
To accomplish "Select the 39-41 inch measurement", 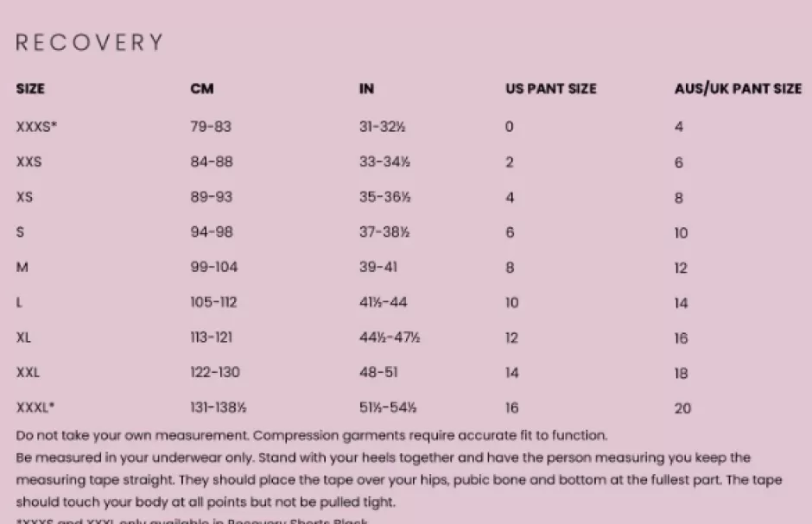I will coord(379,268).
